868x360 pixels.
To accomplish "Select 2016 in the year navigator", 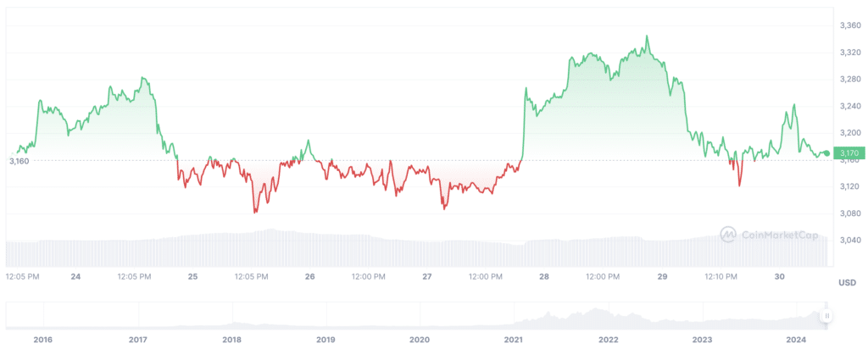I will [x=43, y=340].
